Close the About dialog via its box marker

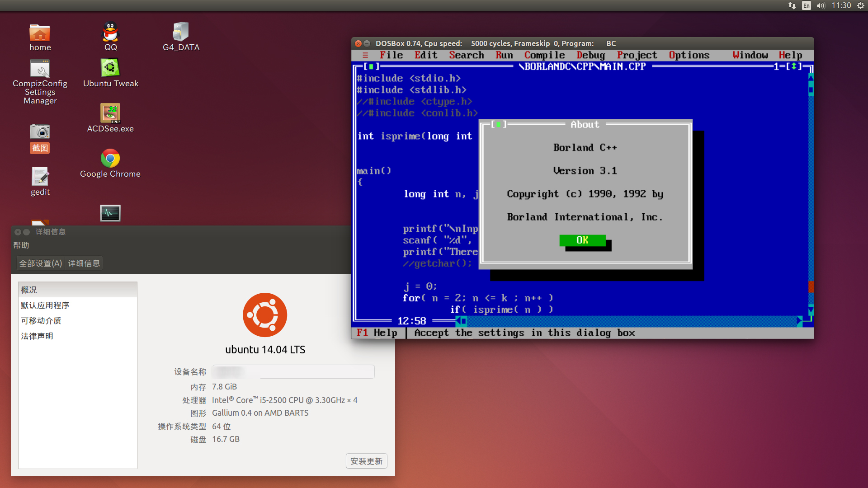point(498,124)
